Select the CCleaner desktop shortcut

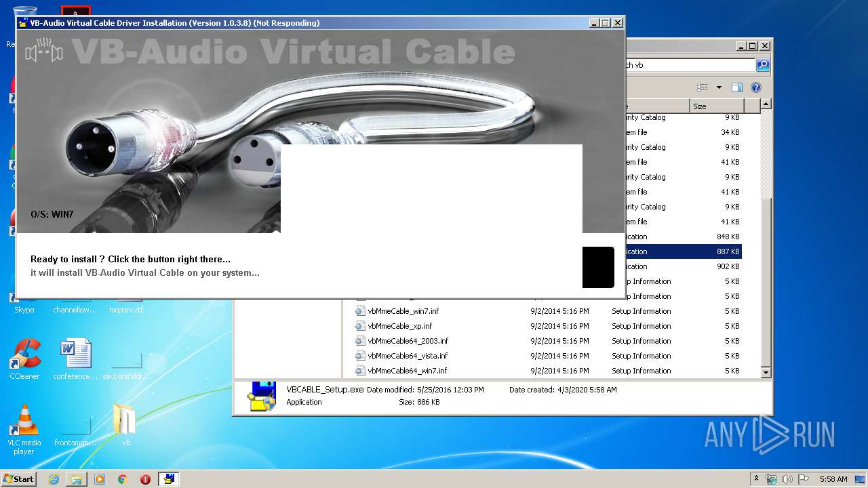click(24, 359)
